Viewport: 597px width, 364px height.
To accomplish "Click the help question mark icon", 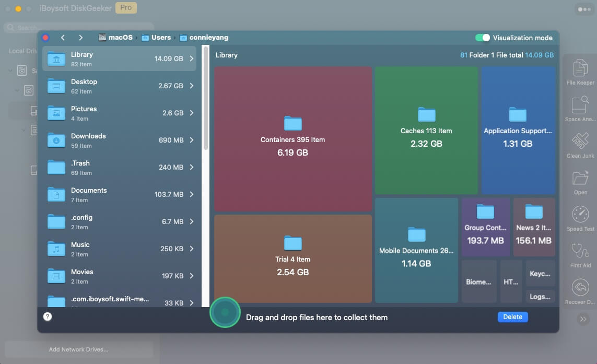I will pos(48,316).
